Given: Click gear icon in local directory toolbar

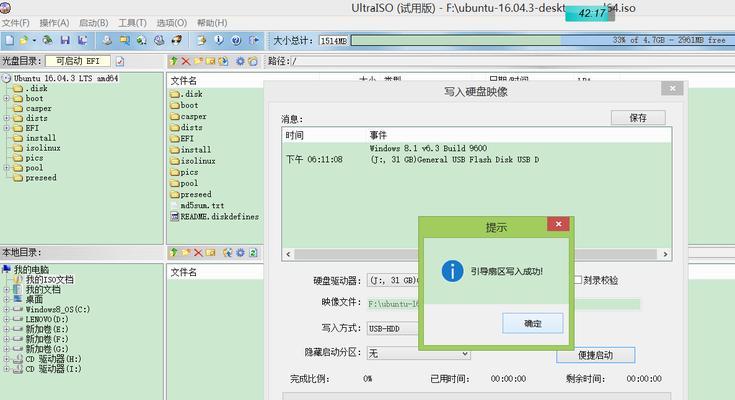Looking at the screenshot, I should (240, 253).
